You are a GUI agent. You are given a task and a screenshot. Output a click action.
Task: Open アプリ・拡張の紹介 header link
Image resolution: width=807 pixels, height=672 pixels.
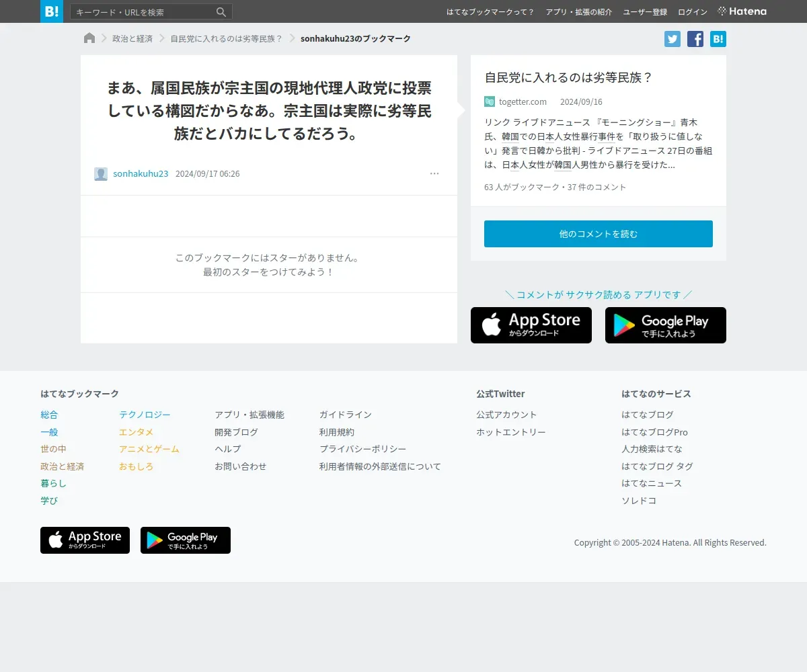point(579,12)
